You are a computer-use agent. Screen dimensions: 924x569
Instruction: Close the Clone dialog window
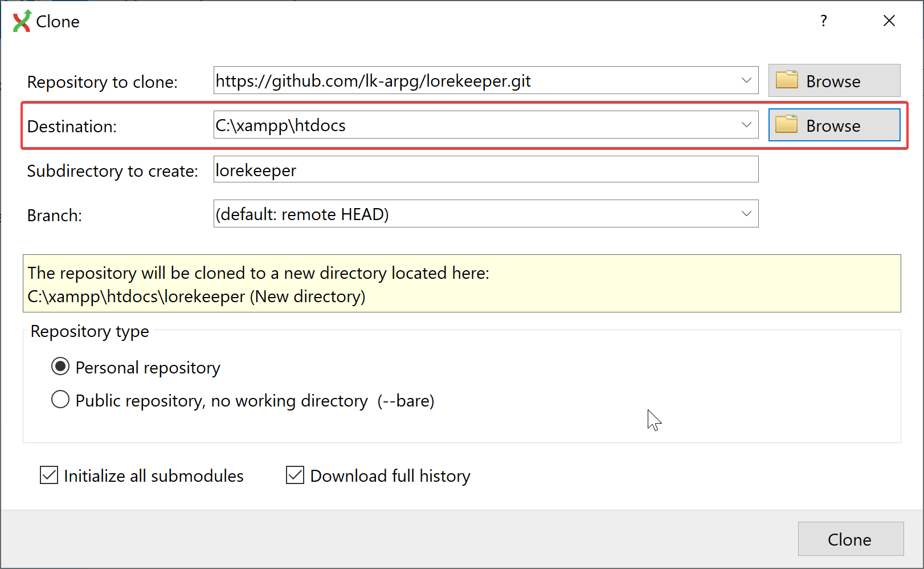coord(889,21)
